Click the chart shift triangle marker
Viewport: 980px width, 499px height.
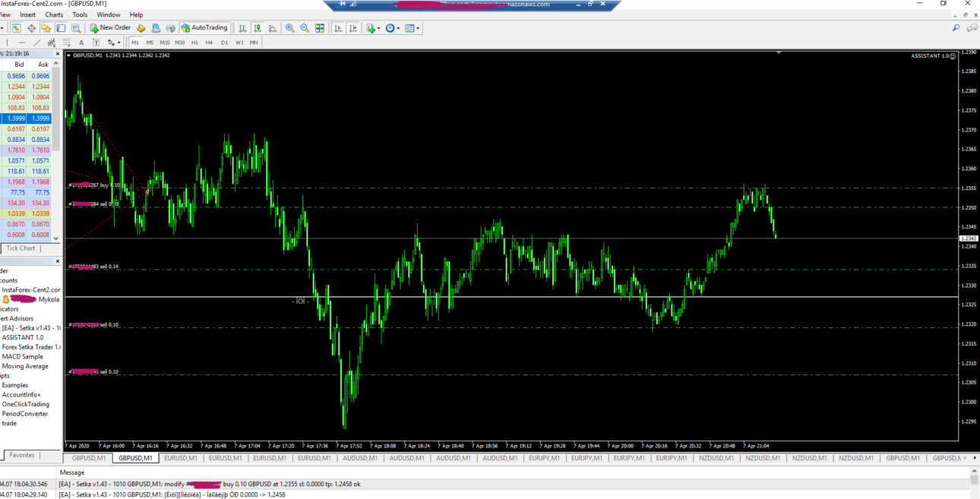pyautogui.click(x=779, y=52)
